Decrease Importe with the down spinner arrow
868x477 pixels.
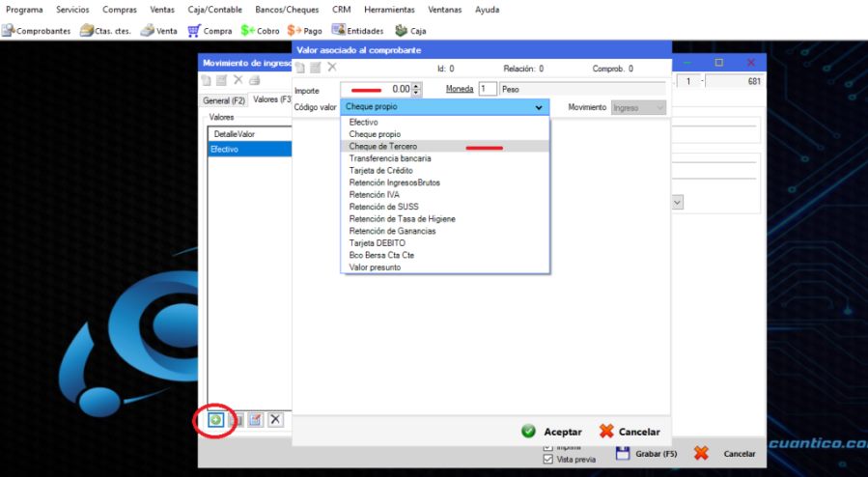[417, 93]
